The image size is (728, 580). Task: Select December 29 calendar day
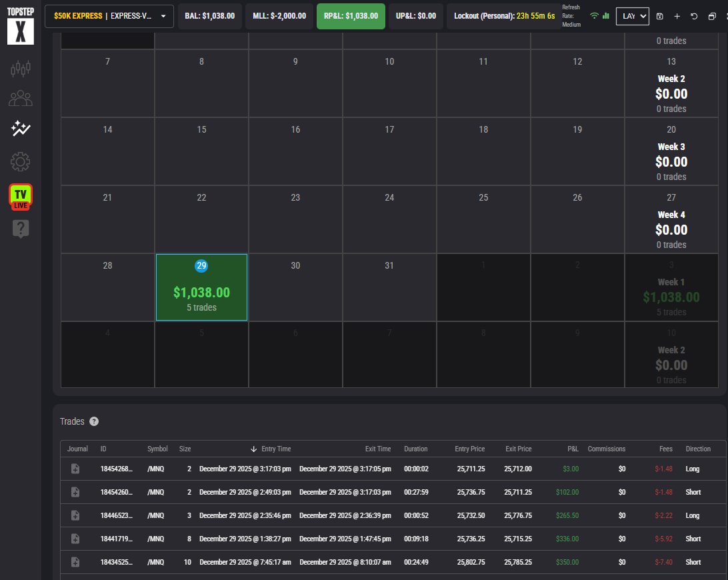pos(201,287)
